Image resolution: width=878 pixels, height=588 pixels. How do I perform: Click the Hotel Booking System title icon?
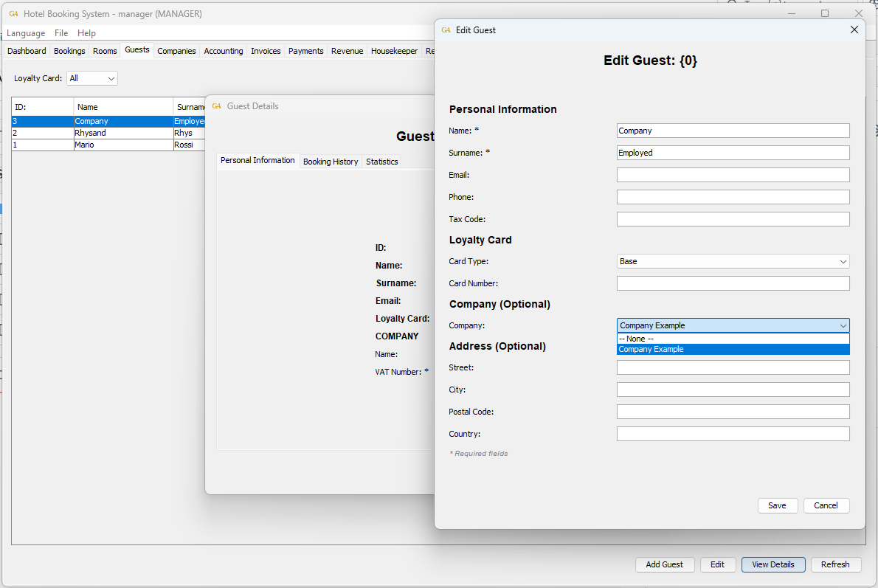click(13, 14)
